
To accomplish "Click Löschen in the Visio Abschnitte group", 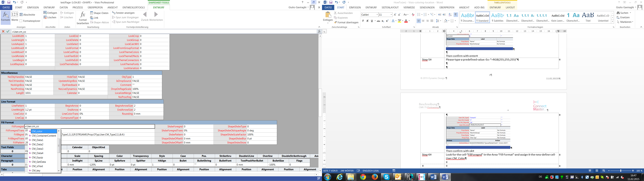I will point(50,17).
